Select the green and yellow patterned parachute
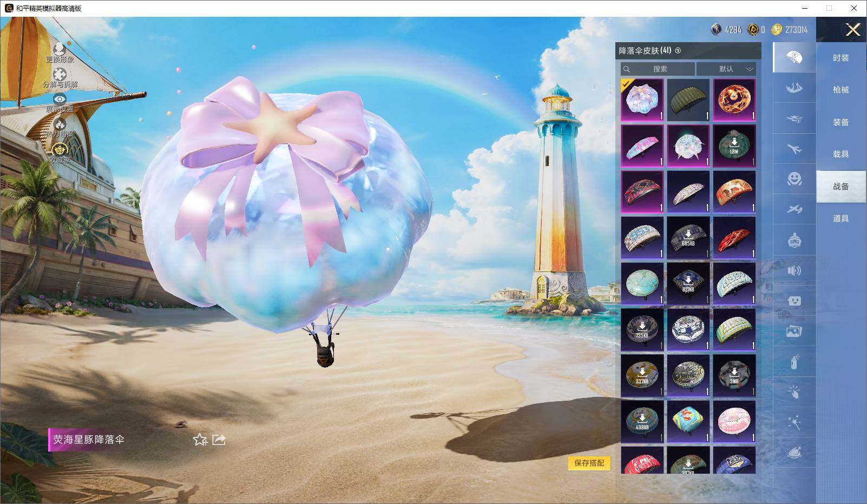 [x=734, y=330]
